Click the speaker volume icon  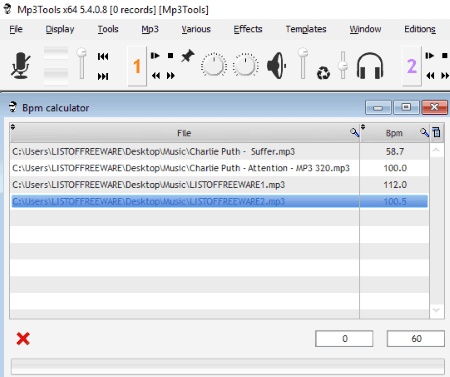(x=277, y=66)
